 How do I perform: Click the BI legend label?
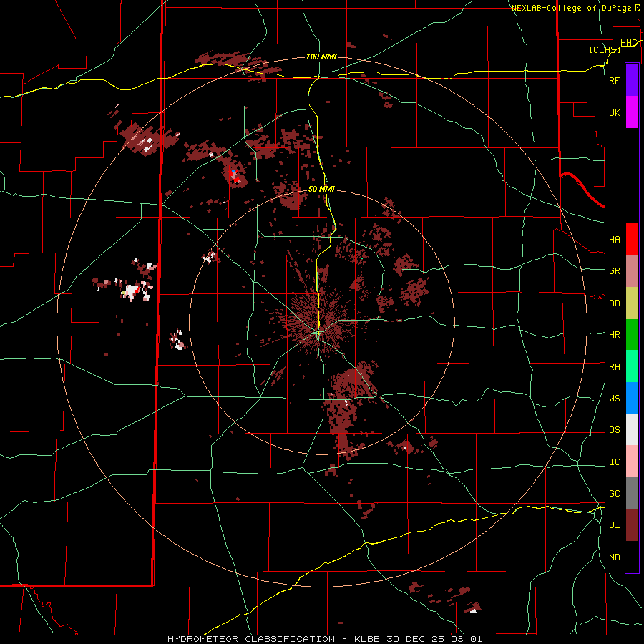point(615,525)
